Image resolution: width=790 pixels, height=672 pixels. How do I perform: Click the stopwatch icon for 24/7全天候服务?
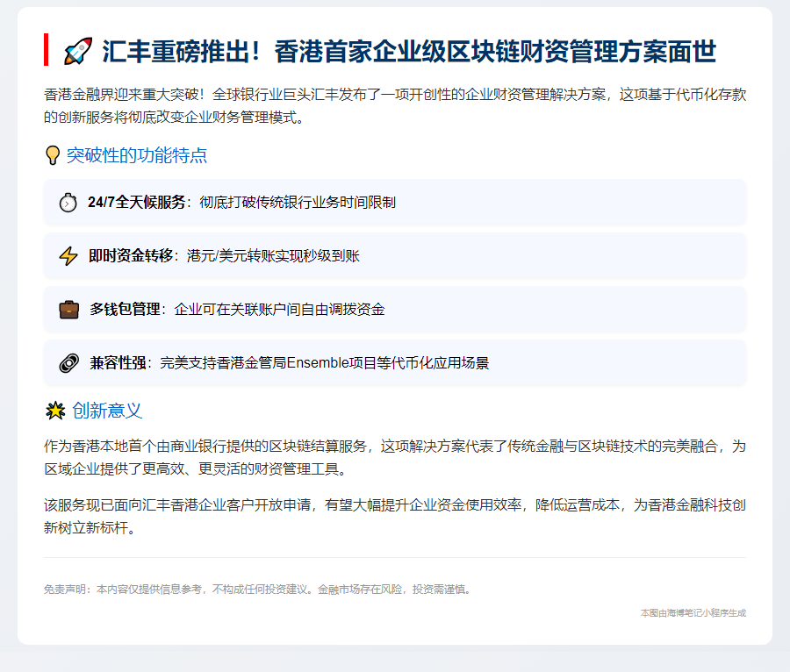68,203
